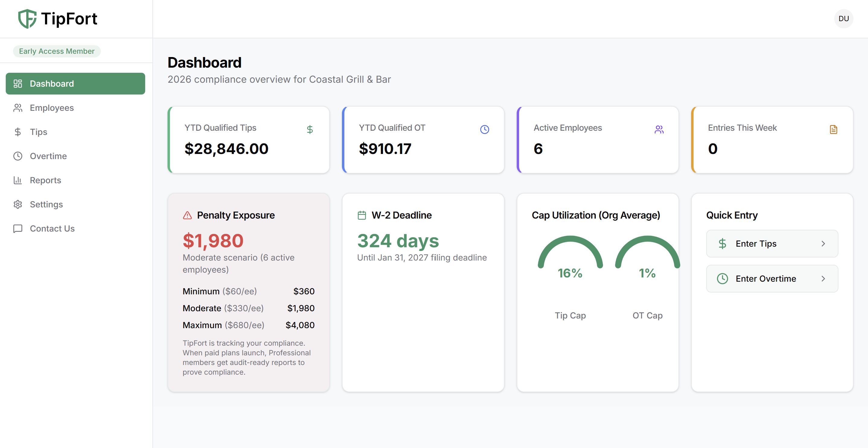Click the Tips dollar icon in sidebar
This screenshot has width=868, height=448.
(x=18, y=132)
